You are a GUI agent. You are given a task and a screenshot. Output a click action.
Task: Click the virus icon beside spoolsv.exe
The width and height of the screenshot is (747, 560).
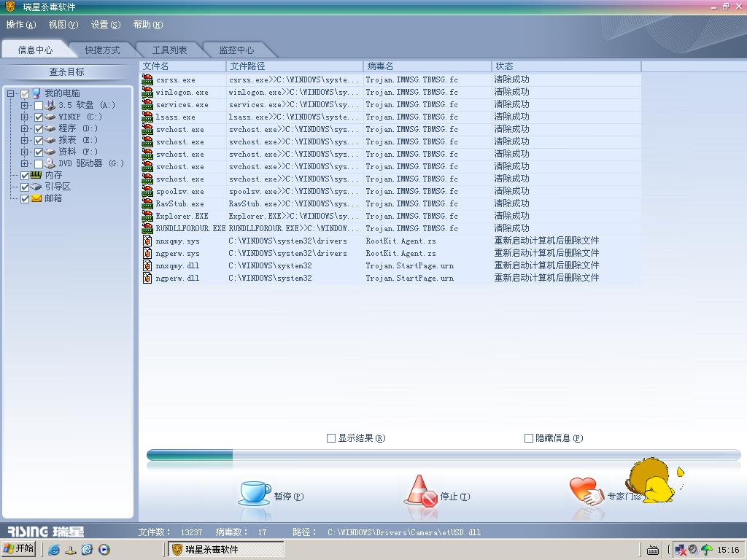147,191
